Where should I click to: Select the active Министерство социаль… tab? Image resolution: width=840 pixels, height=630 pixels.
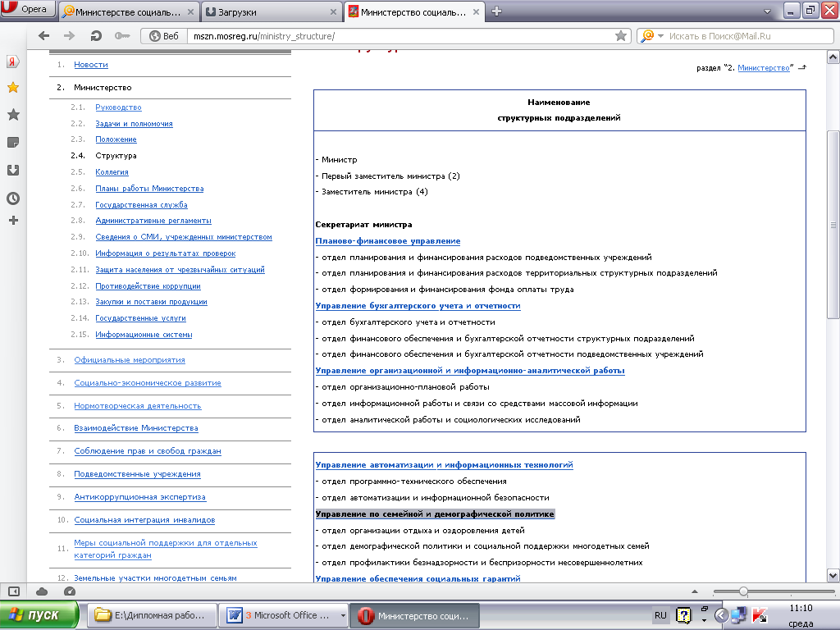click(x=413, y=11)
